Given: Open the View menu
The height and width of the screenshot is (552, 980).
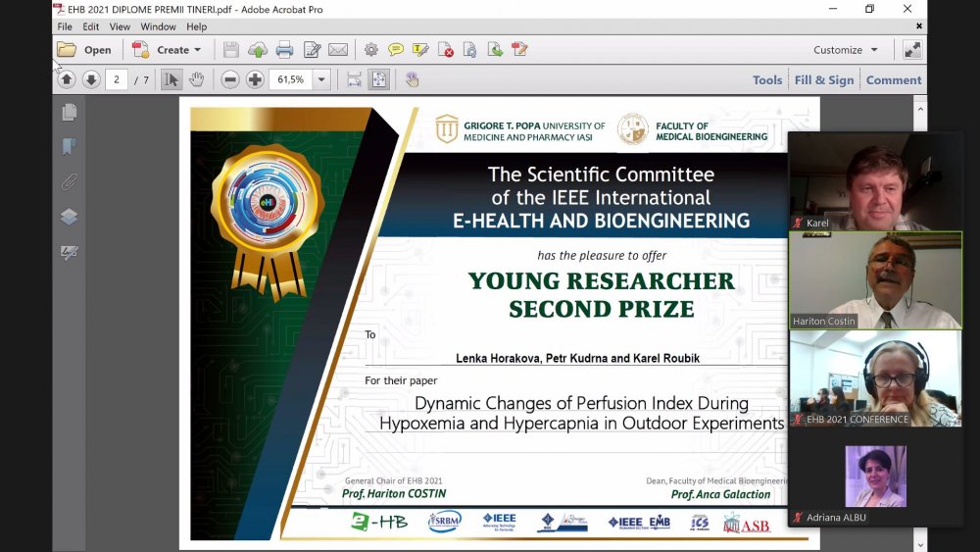Looking at the screenshot, I should [120, 26].
